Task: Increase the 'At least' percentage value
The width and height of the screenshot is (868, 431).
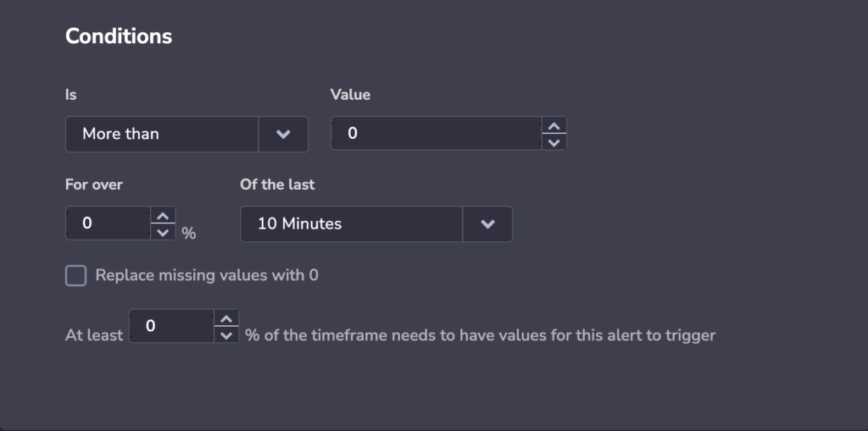Action: [225, 318]
